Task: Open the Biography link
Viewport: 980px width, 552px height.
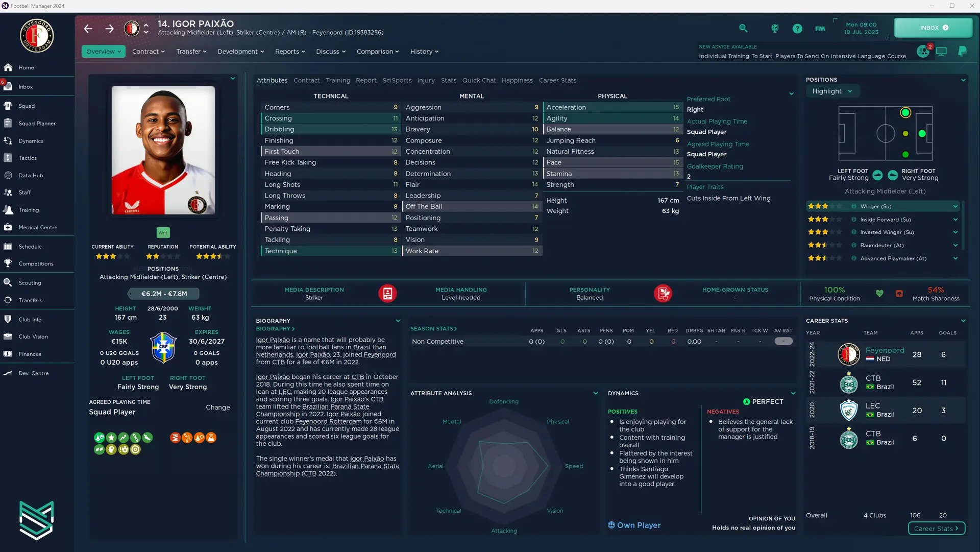Action: [x=275, y=329]
